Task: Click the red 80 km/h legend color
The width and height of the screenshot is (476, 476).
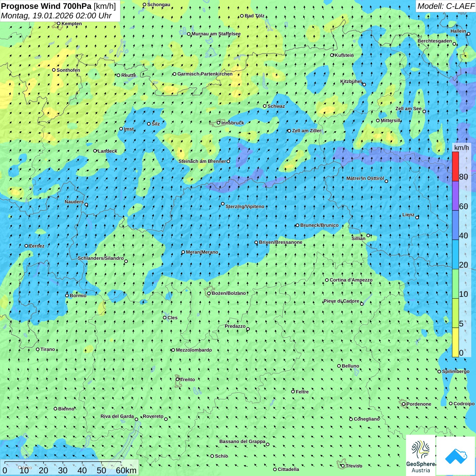Action: [455, 166]
